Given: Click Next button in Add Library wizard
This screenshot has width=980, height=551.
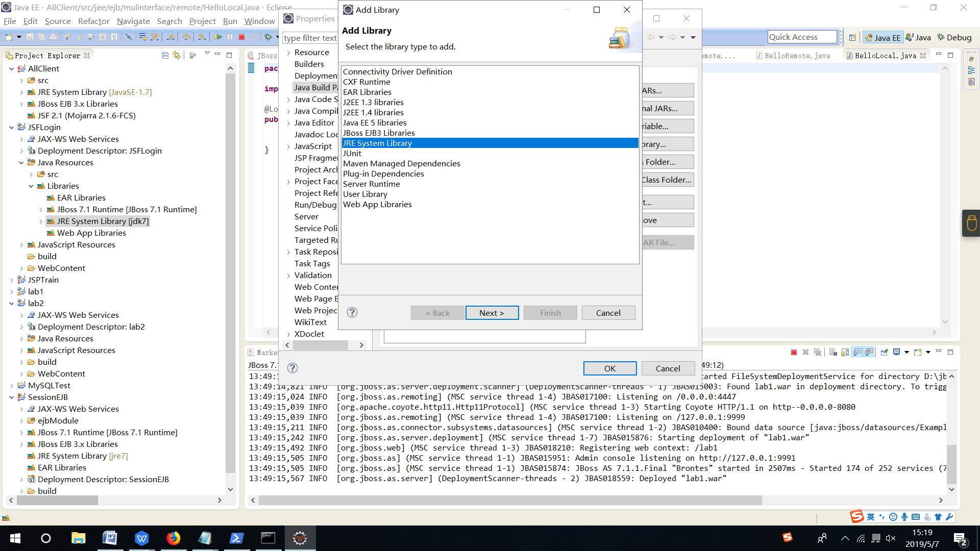Looking at the screenshot, I should pos(492,313).
